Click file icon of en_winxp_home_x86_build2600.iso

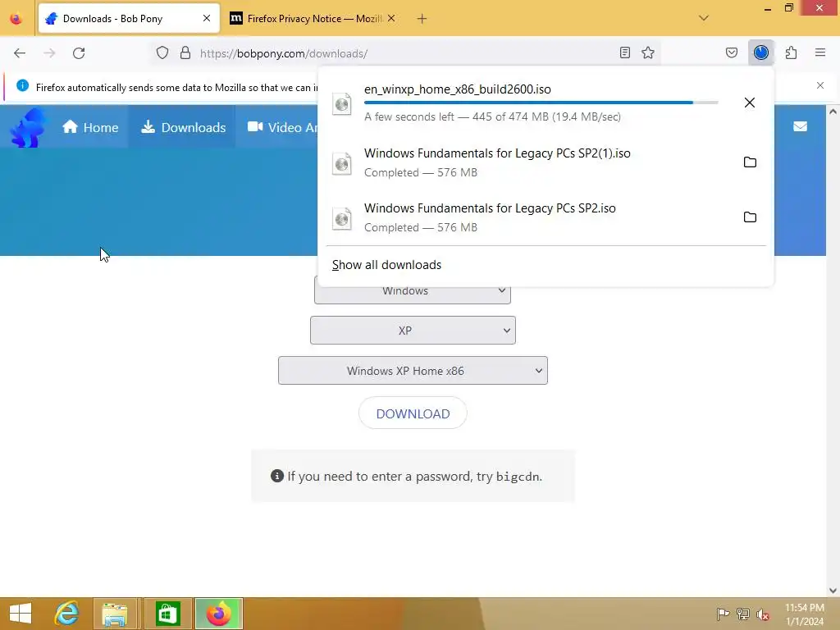point(342,103)
